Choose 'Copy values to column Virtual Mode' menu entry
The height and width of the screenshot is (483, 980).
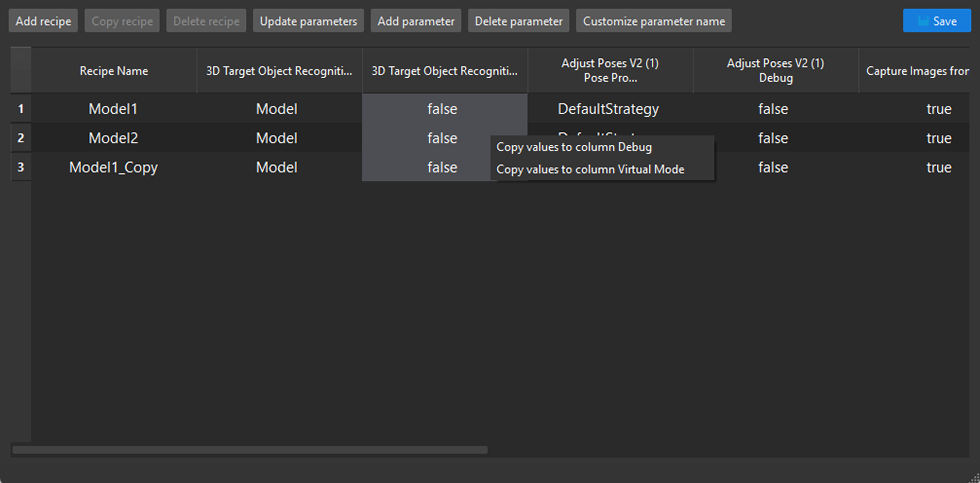[590, 169]
